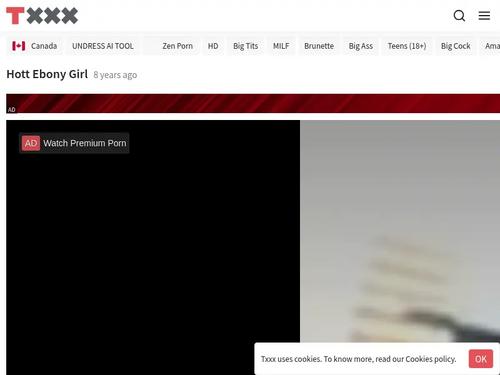Image resolution: width=500 pixels, height=375 pixels.
Task: Open the search magnifier icon
Action: click(459, 15)
